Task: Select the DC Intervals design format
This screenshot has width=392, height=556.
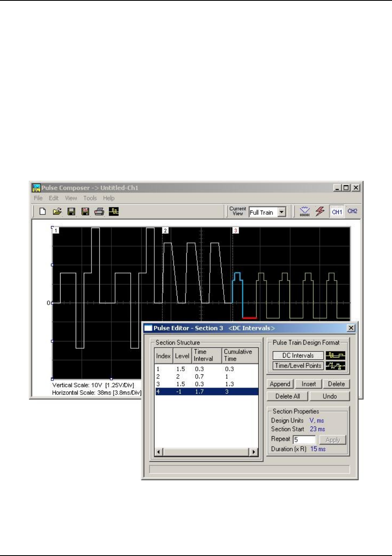Action: click(298, 356)
